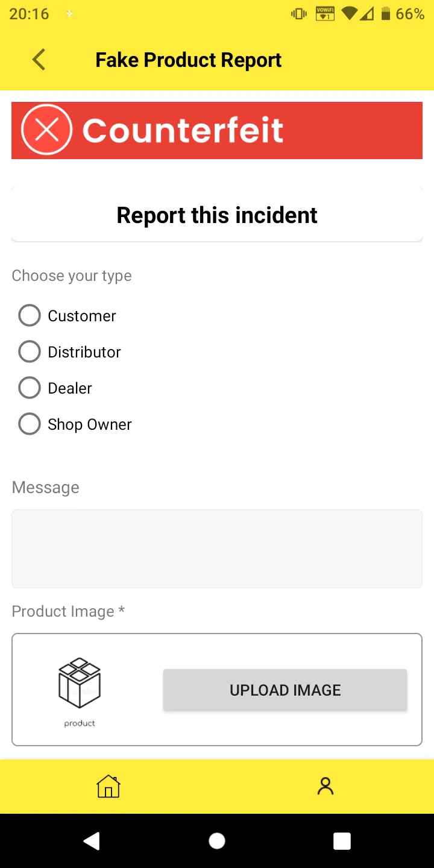Select the Distributor radio button
The height and width of the screenshot is (868, 434).
tap(29, 351)
